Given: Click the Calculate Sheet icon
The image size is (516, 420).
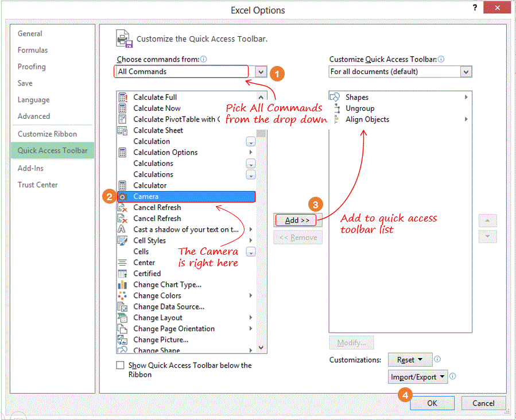Looking at the screenshot, I should [x=122, y=131].
